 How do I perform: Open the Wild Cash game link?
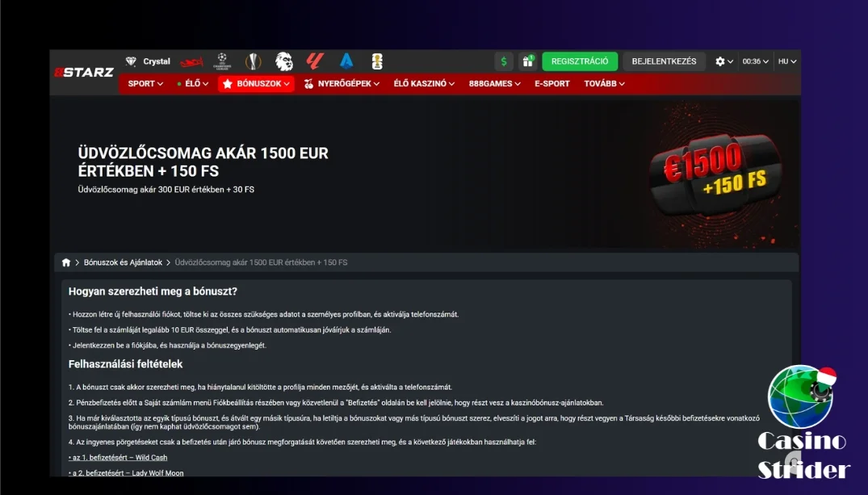point(118,457)
